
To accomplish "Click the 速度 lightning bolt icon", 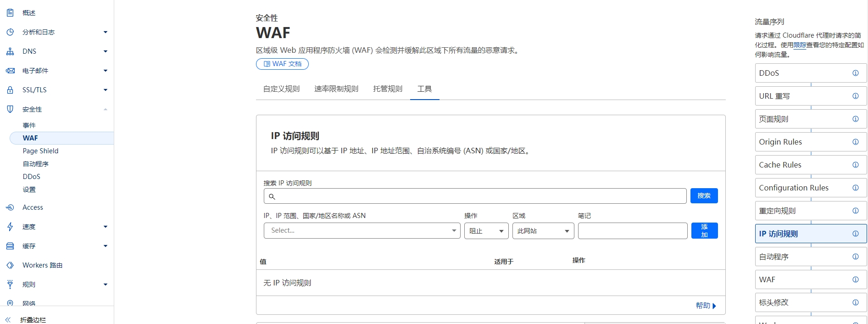I will [10, 227].
